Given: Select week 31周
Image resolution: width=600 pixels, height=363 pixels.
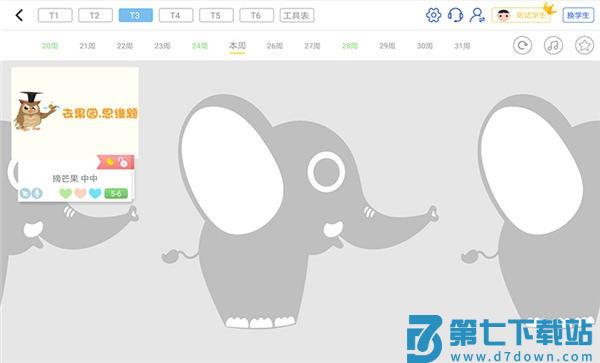Looking at the screenshot, I should [462, 46].
